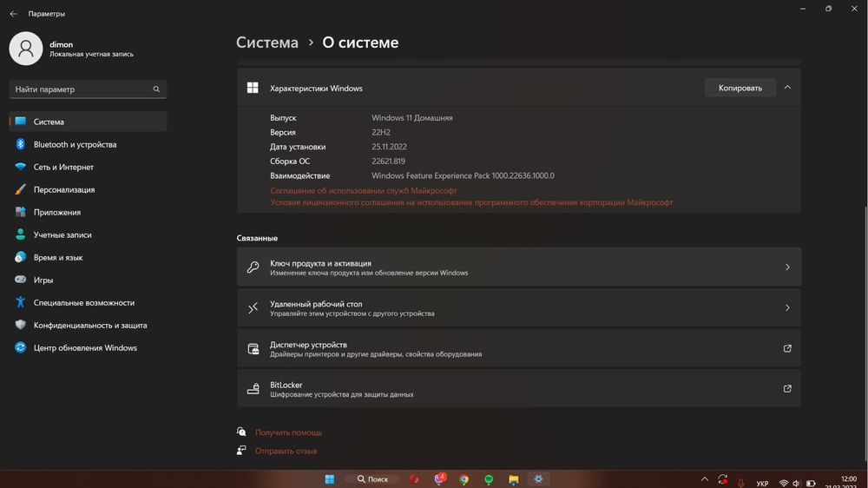
Task: Open Сеть и Интернет settings
Action: tap(88, 167)
